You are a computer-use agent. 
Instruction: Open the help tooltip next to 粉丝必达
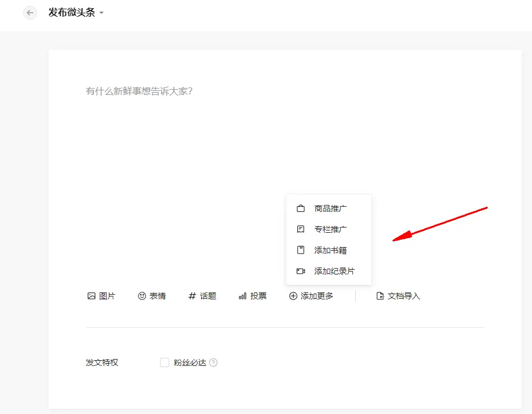[213, 362]
